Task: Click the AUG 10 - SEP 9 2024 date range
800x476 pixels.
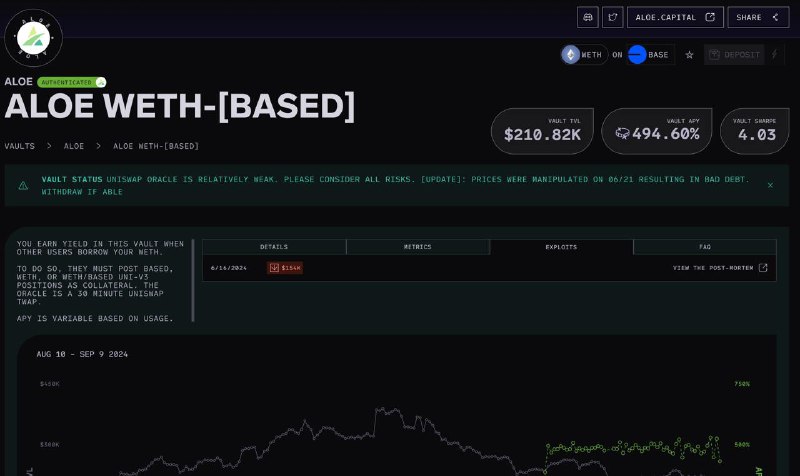Action: [82, 354]
